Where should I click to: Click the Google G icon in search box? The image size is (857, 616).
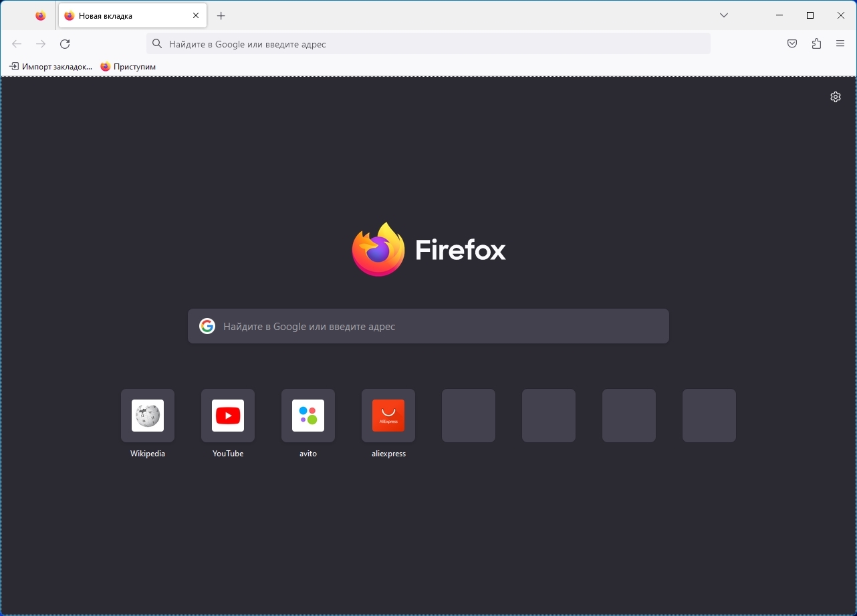click(207, 326)
